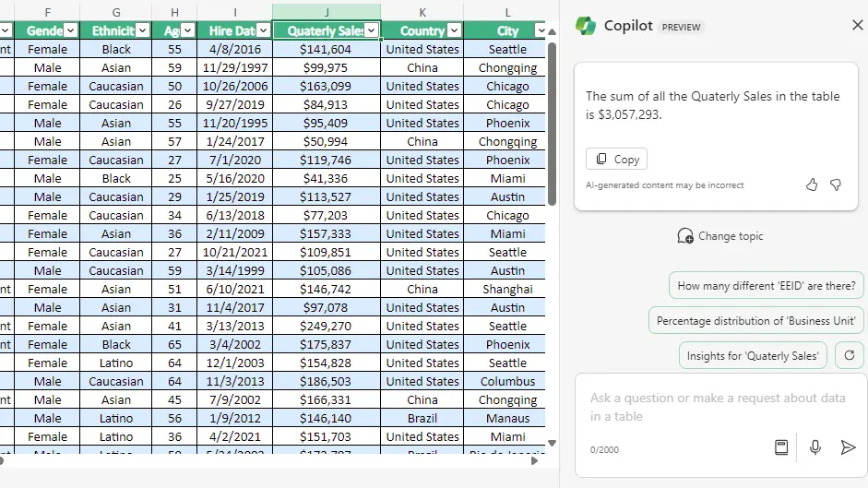Open the prompt guide book icon
This screenshot has width=868, height=488.
coord(781,447)
